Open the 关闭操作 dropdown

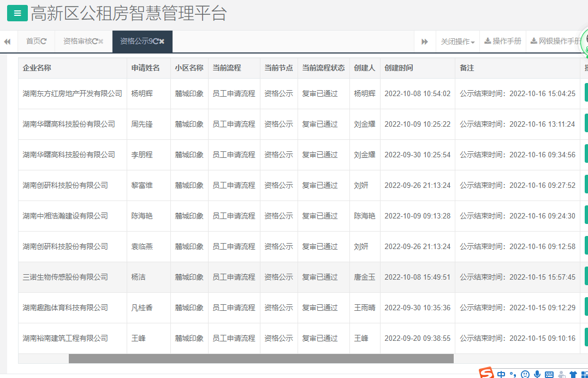(457, 41)
